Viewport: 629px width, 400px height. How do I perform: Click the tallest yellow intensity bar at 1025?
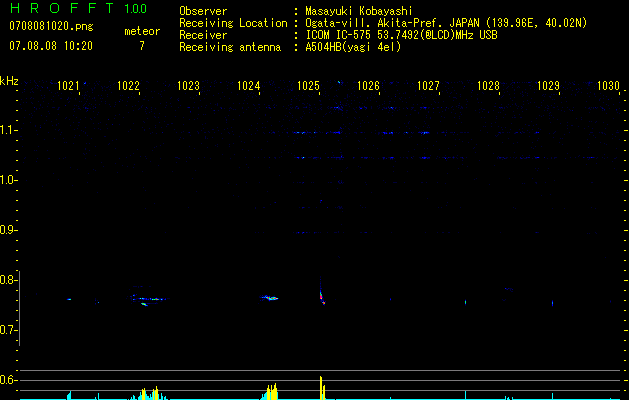click(321, 388)
